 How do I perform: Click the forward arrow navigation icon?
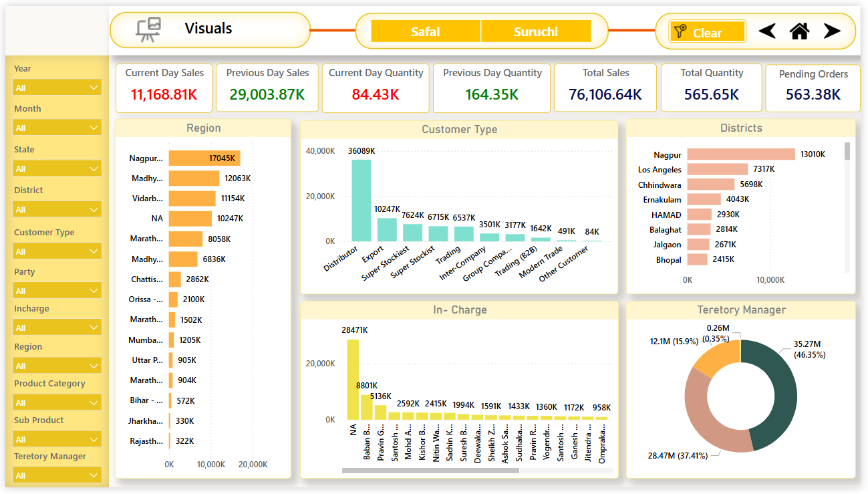coord(832,31)
